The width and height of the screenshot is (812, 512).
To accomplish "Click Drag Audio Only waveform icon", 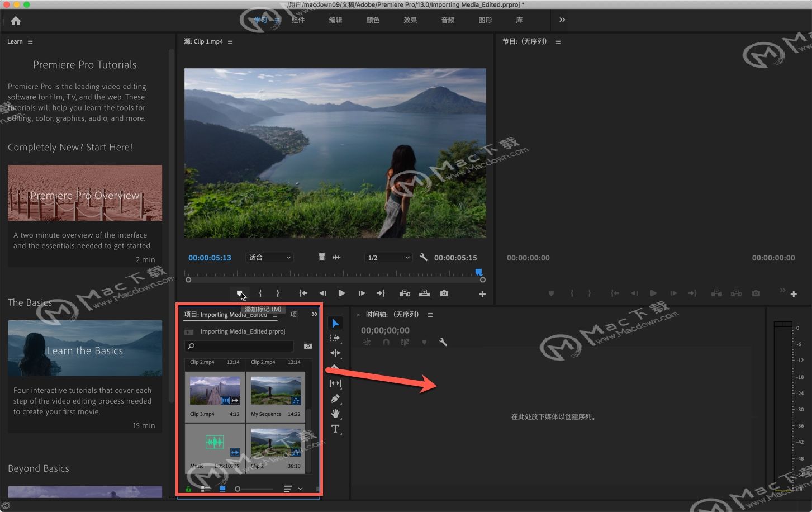I will [336, 257].
